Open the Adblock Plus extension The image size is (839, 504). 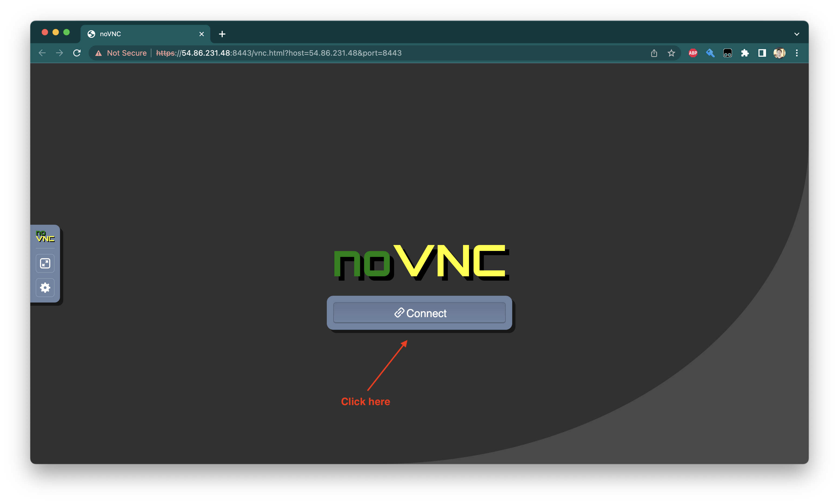(x=693, y=53)
